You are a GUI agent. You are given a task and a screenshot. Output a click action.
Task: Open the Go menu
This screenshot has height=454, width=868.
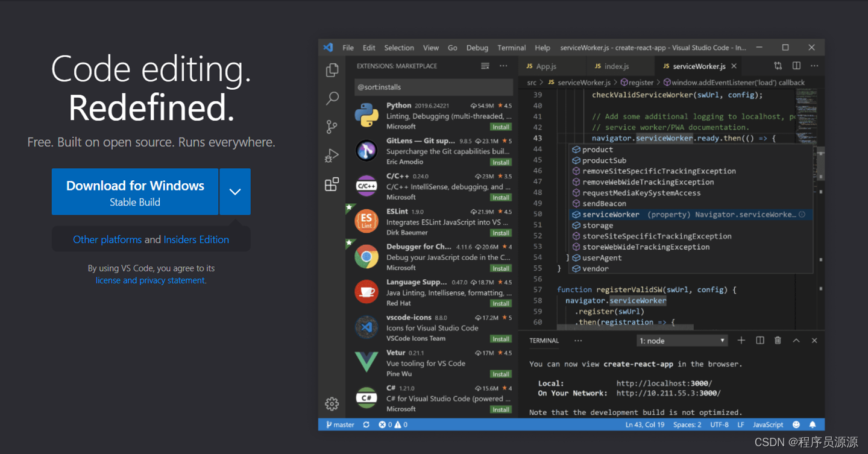click(453, 48)
